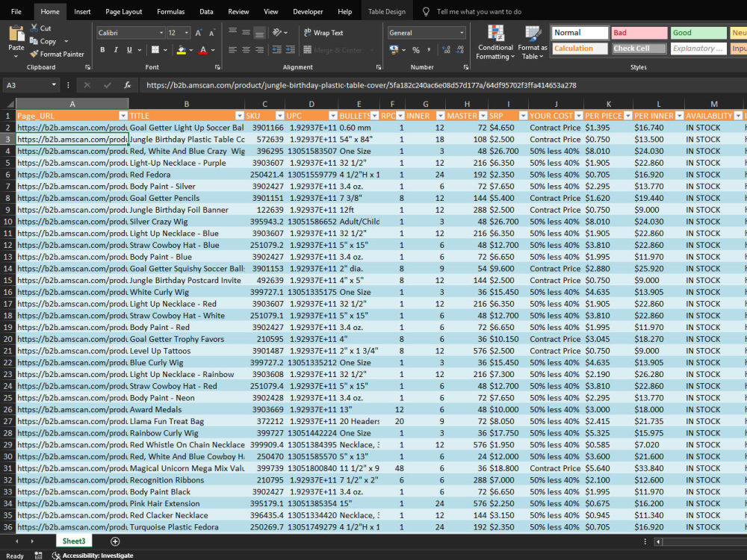Open the File tab
Image resolution: width=747 pixels, height=560 pixels.
(x=16, y=11)
